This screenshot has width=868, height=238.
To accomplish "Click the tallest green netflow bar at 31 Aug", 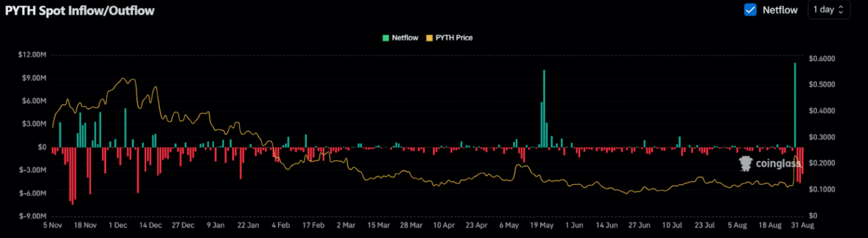I will pyautogui.click(x=795, y=105).
